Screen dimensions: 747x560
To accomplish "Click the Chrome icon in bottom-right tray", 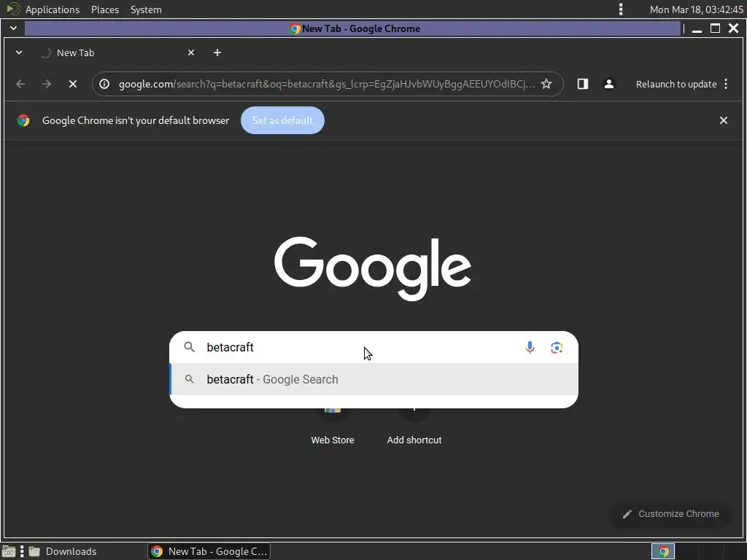I will click(x=663, y=551).
